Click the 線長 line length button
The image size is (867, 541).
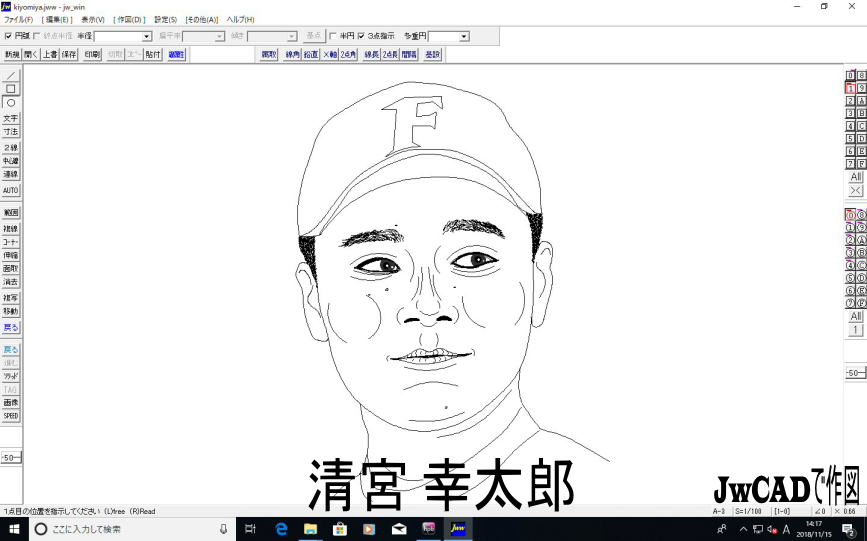pos(372,54)
